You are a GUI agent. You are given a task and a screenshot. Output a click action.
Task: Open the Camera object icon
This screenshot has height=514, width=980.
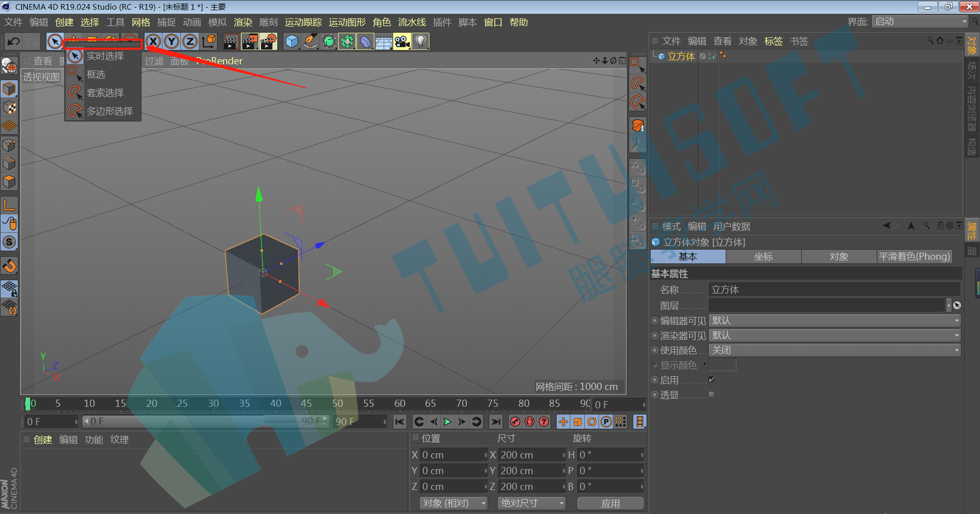click(402, 41)
